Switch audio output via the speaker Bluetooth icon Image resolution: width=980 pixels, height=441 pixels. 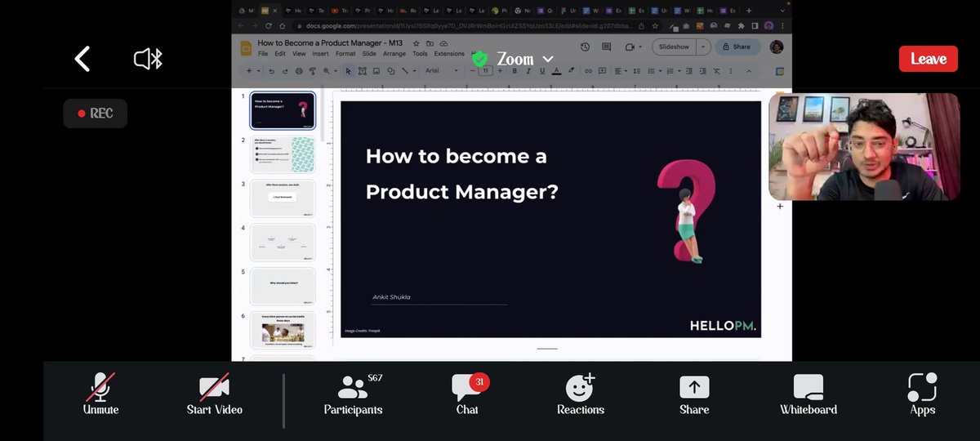point(149,59)
